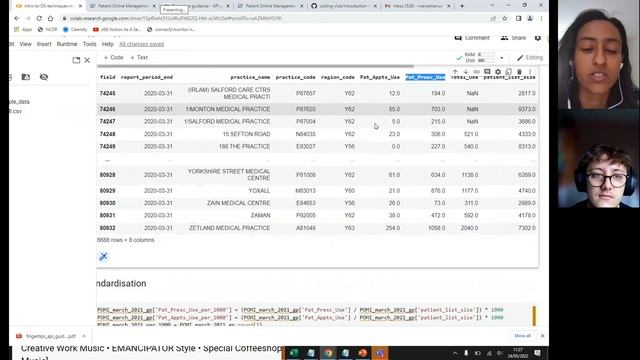The width and height of the screenshot is (640, 360).
Task: Click the ZETLAND MEDICAL PRACTICE cell
Action: coord(229,228)
